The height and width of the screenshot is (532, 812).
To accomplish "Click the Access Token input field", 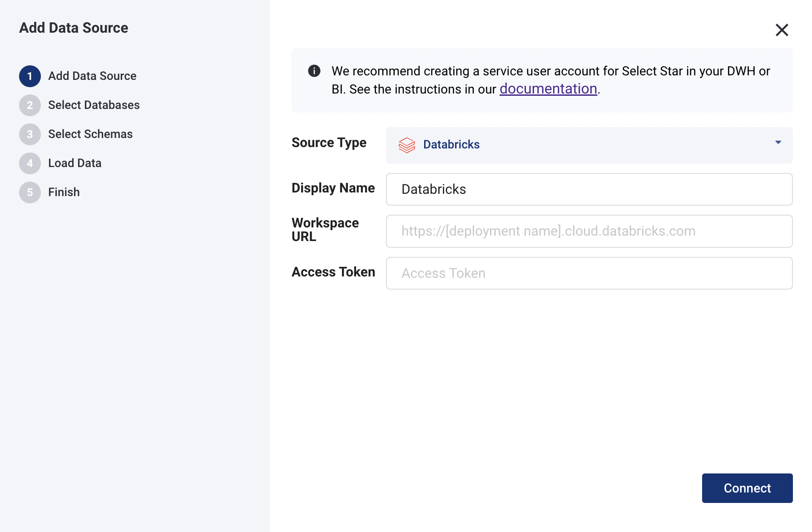I will [589, 273].
